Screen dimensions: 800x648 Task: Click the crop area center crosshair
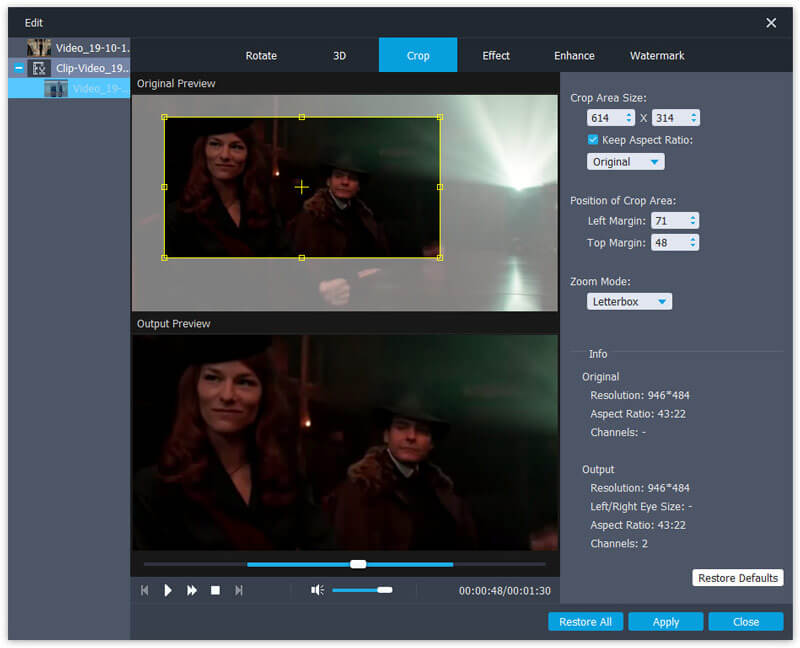[x=302, y=187]
